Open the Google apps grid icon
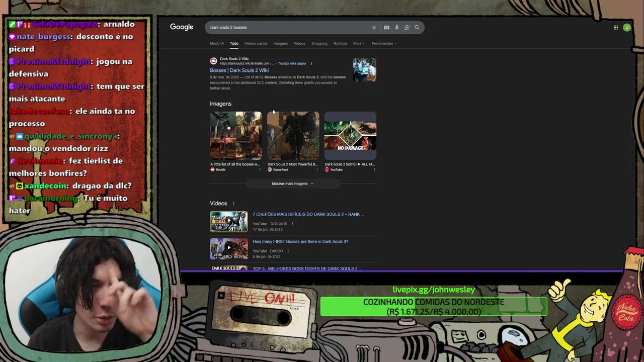The width and height of the screenshot is (644, 362). 615,28
